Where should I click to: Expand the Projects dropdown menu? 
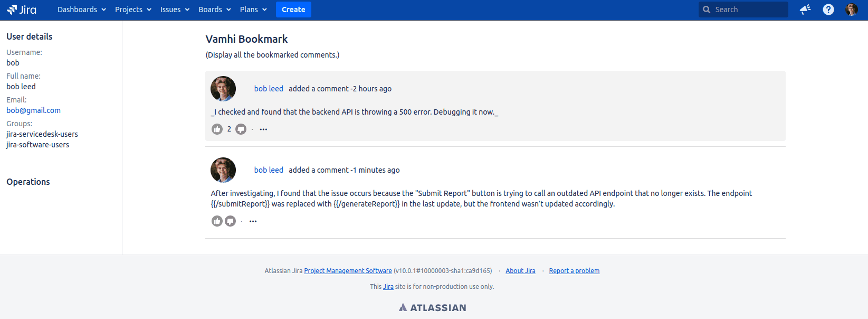[x=133, y=10]
